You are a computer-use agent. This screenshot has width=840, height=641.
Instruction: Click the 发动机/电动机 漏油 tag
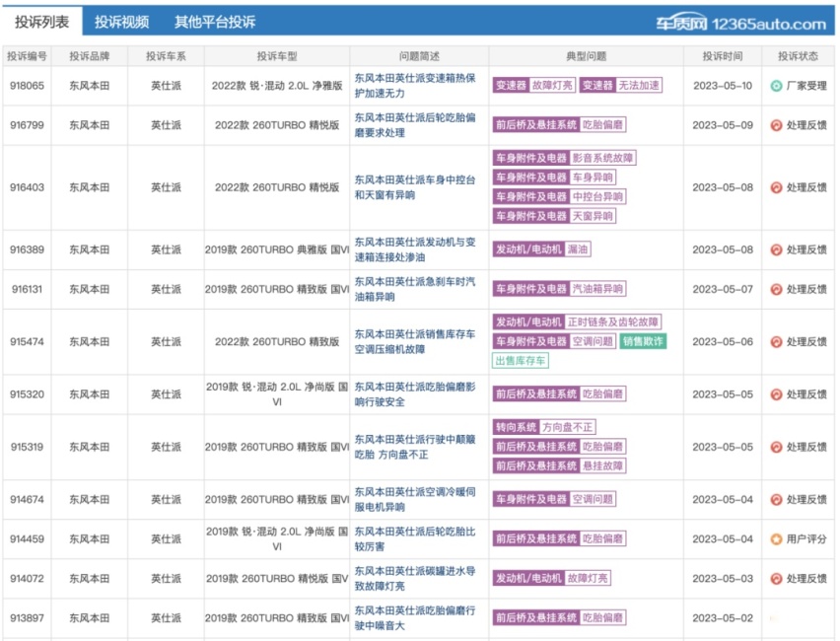pos(541,249)
